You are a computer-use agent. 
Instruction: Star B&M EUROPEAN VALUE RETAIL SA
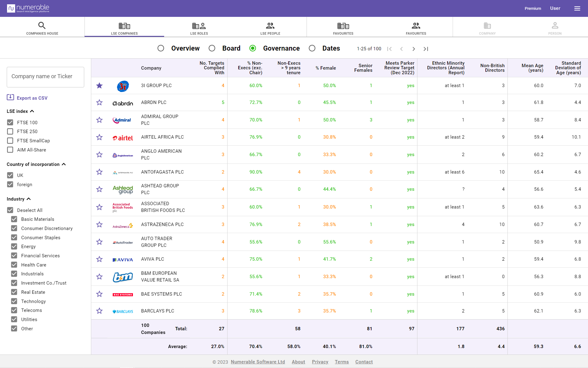[99, 277]
